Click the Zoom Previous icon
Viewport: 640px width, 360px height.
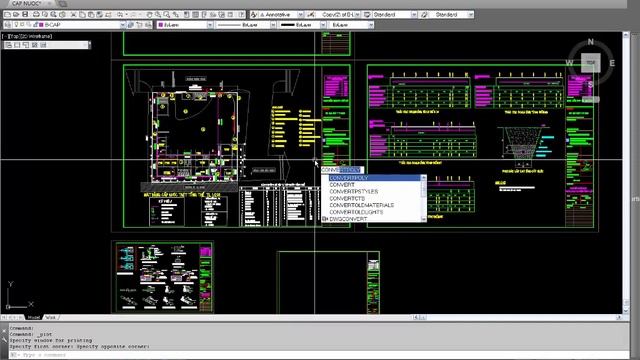176,14
